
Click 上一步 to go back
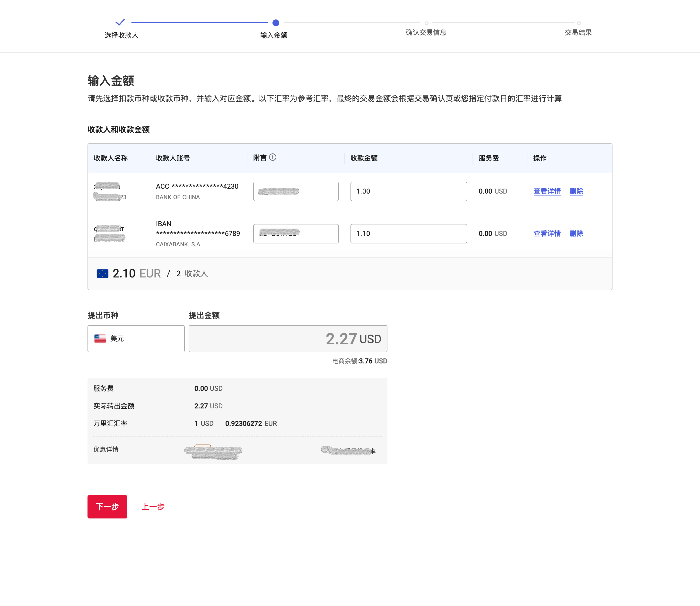tap(153, 507)
